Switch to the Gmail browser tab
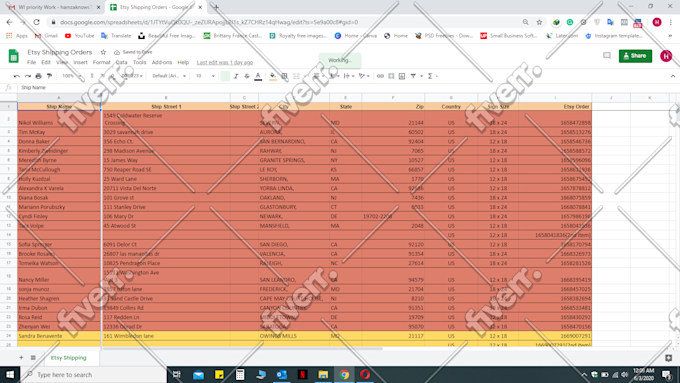The width and height of the screenshot is (680, 383). (x=54, y=7)
